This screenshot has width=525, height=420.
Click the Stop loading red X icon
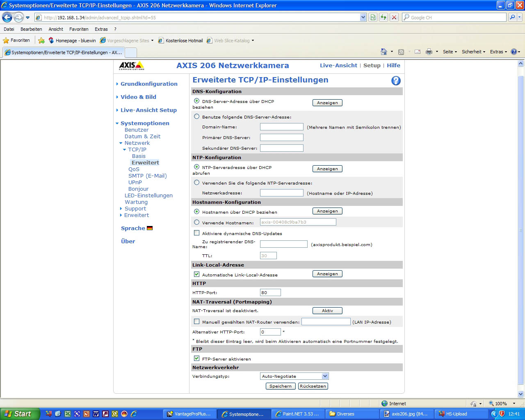[394, 17]
